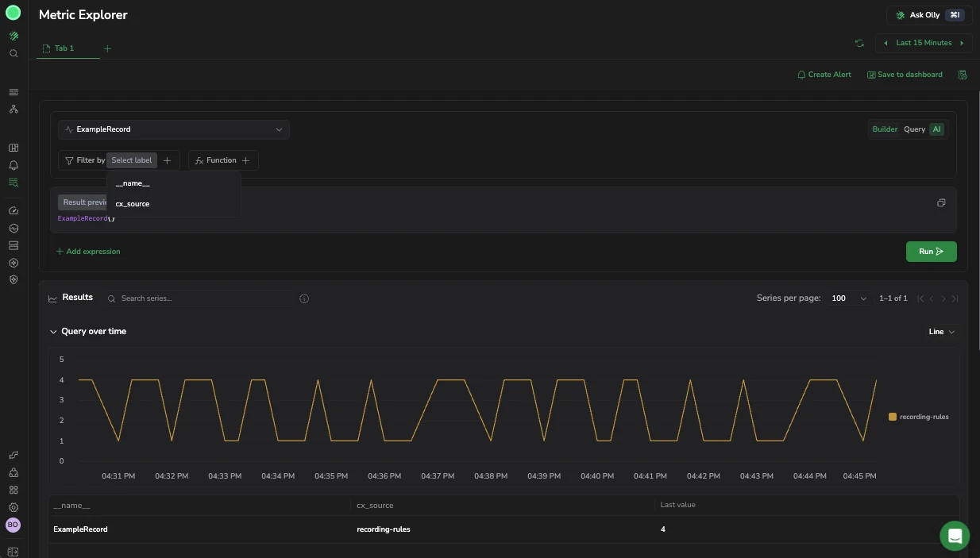Image resolution: width=980 pixels, height=558 pixels.
Task: Go to next time range arrow
Action: (962, 43)
